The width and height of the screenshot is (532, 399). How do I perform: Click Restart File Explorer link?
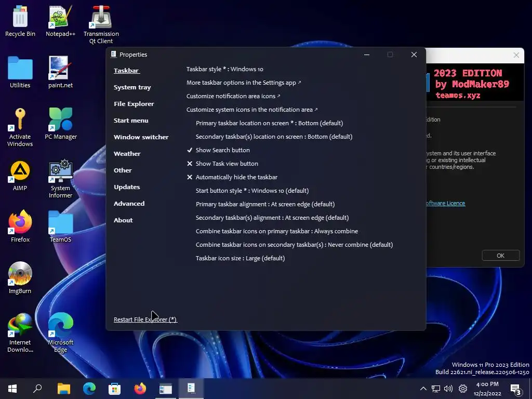145,320
